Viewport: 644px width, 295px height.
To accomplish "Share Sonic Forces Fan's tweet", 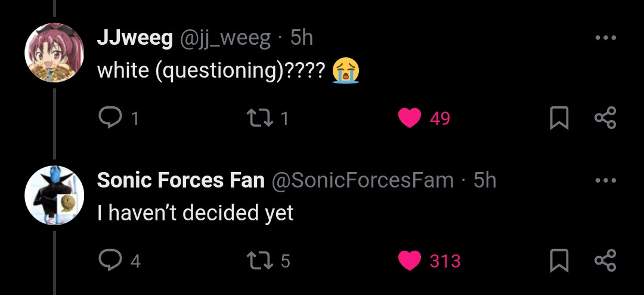I will (x=605, y=261).
